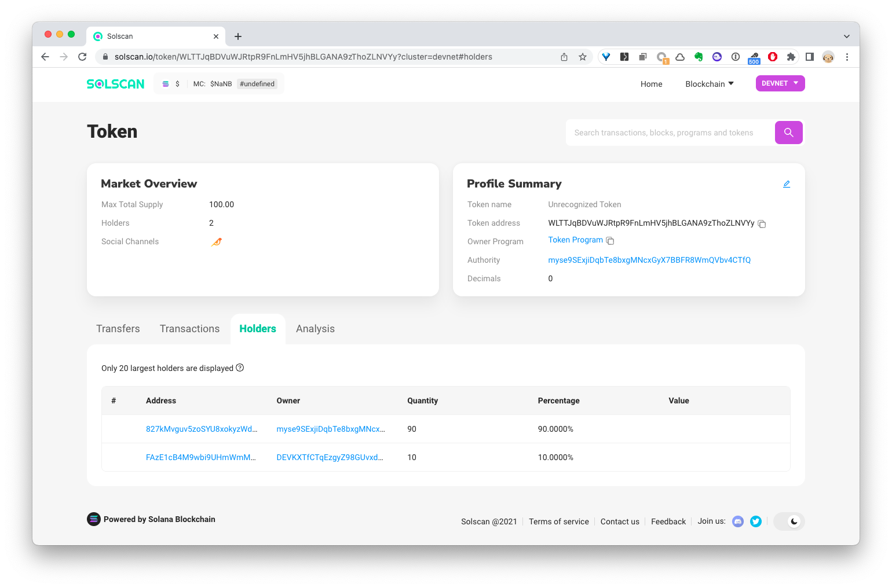Click the magenta search magnifier button
The height and width of the screenshot is (588, 892).
(x=788, y=133)
